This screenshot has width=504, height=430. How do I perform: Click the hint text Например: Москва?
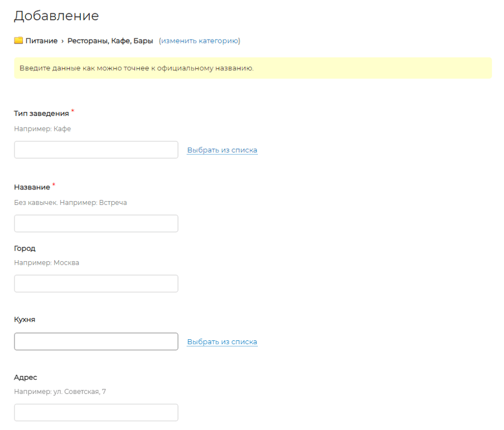coord(46,262)
